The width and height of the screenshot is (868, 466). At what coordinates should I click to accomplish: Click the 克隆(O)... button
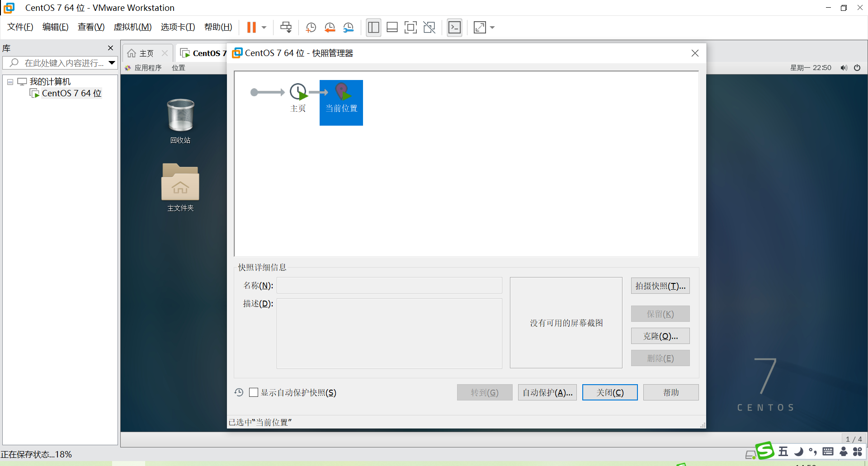click(x=660, y=336)
